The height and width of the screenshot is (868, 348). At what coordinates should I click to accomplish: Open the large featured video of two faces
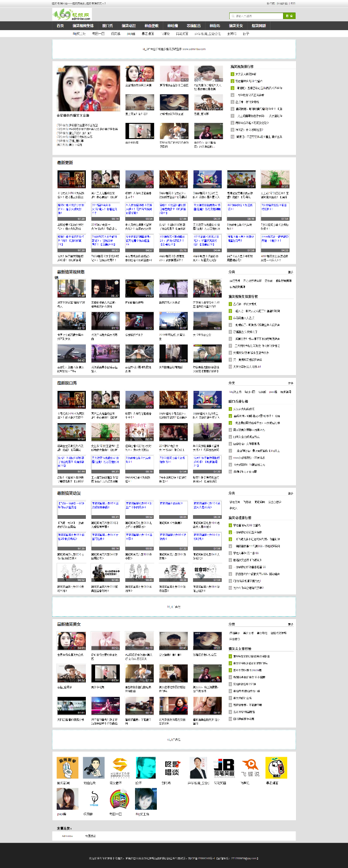point(88,88)
